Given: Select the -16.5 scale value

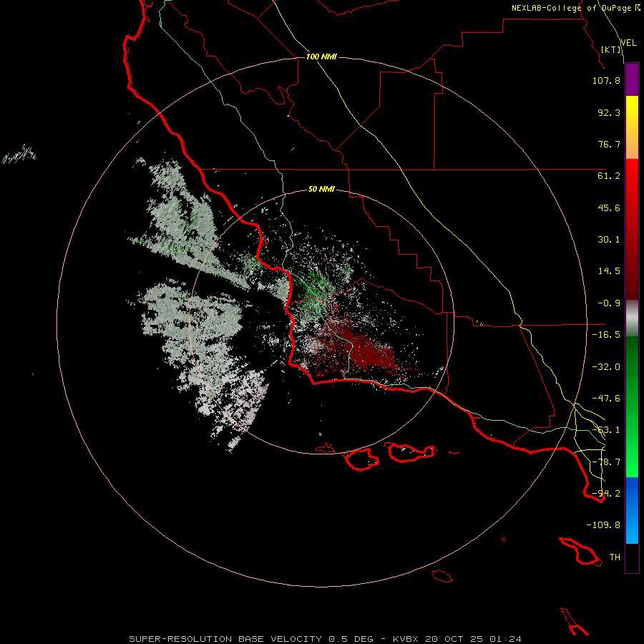Looking at the screenshot, I should (x=606, y=335).
